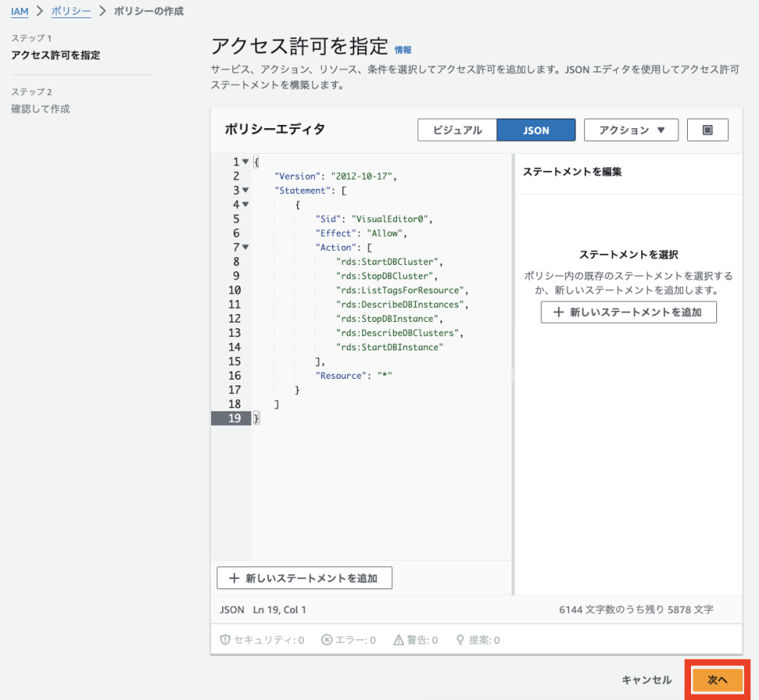Fold the statement object on line 4
Screen dimensions: 759x700
pos(245,205)
